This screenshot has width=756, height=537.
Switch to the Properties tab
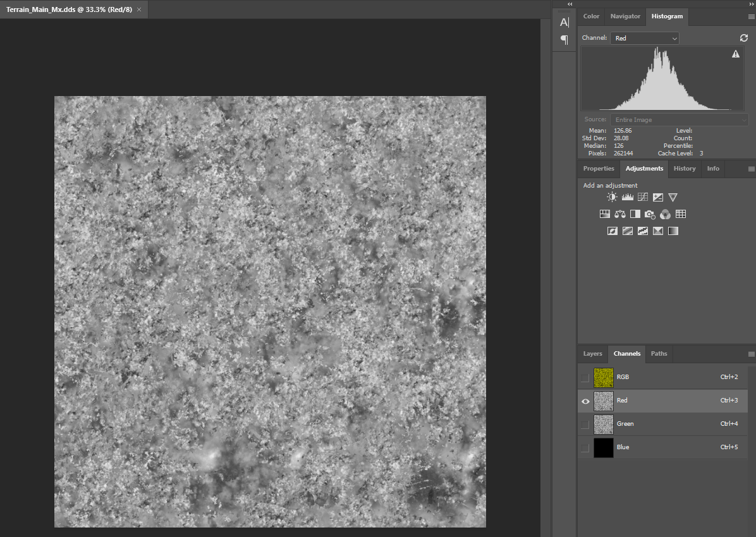click(599, 168)
